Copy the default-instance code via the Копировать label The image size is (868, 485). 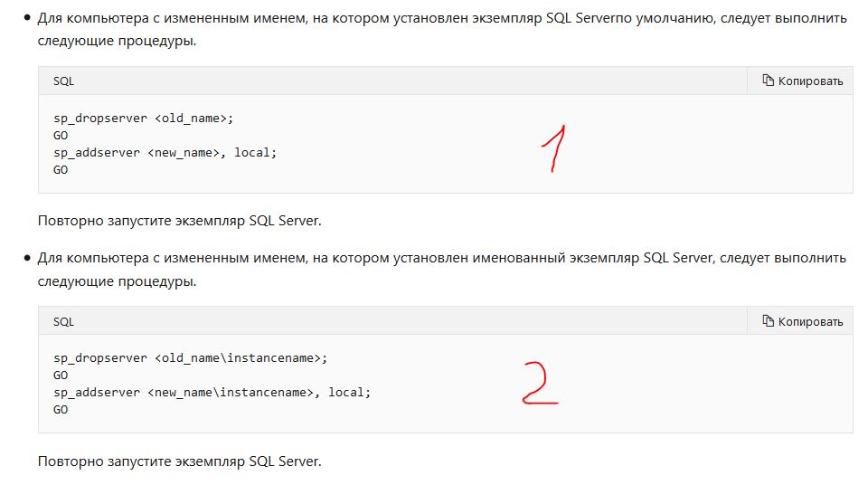810,81
